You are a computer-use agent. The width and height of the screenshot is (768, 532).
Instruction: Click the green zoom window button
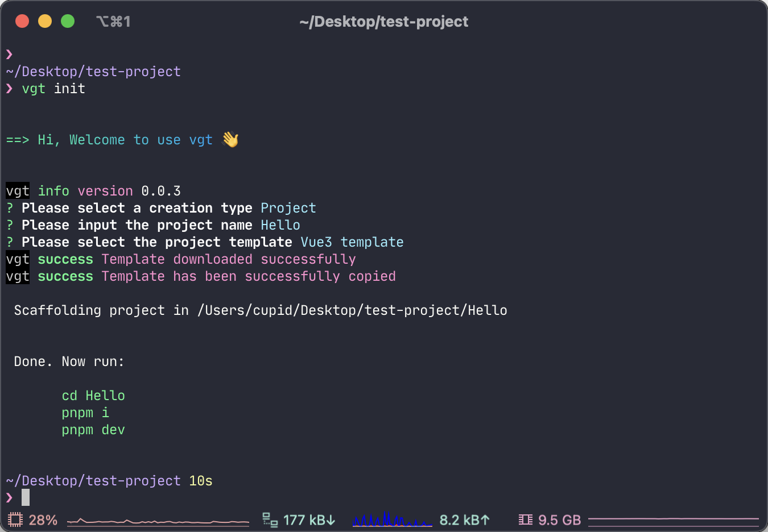pyautogui.click(x=68, y=22)
